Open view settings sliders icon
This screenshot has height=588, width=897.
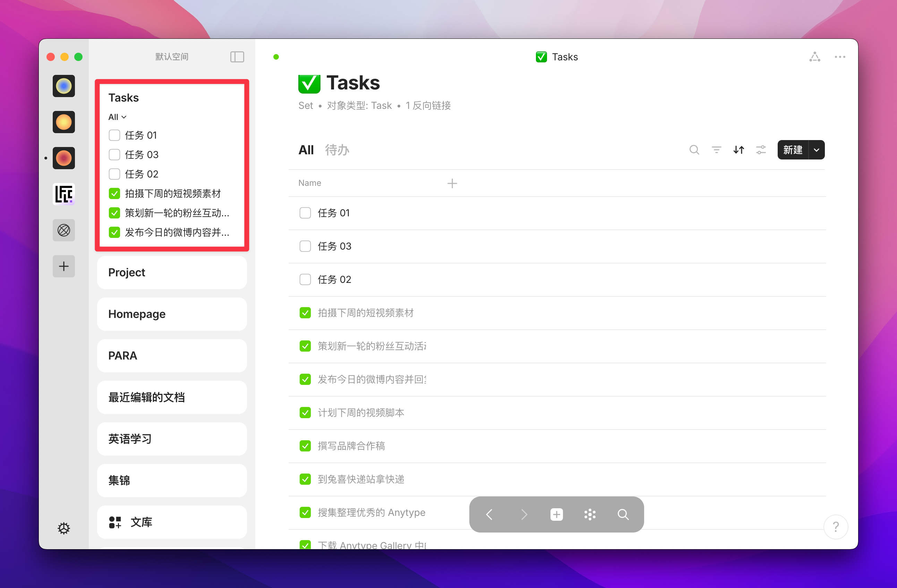pos(761,150)
